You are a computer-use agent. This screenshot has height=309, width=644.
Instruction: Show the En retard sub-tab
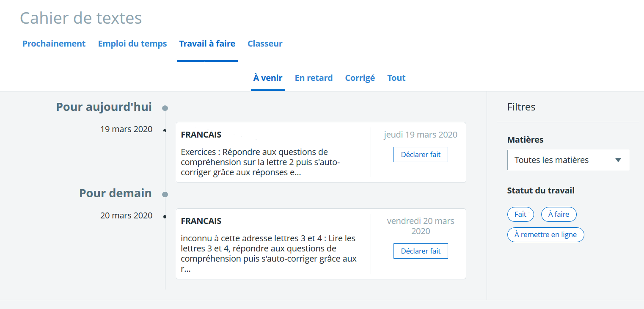[314, 78]
